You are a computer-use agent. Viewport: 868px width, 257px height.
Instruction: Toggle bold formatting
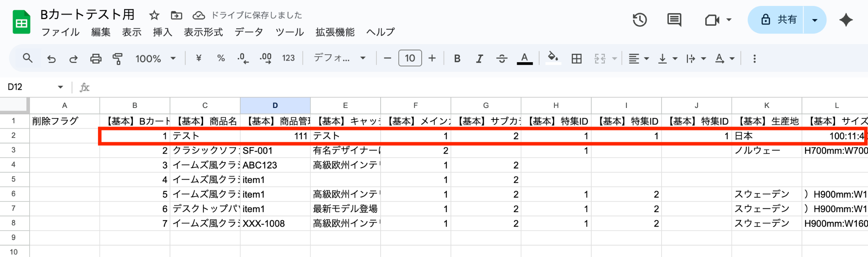[x=457, y=58]
